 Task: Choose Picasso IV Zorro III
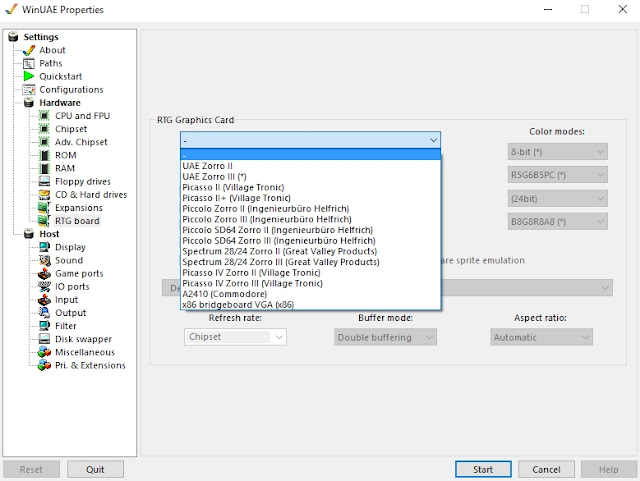tap(310, 283)
